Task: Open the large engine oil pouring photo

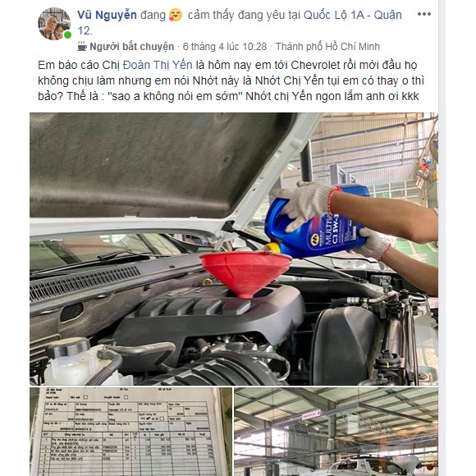Action: coord(234,249)
